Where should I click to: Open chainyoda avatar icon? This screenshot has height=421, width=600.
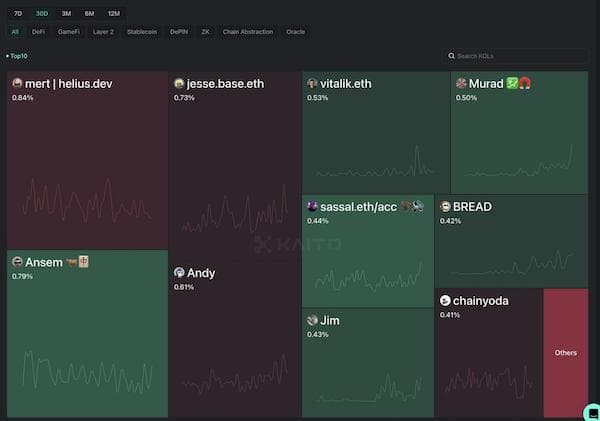tap(445, 300)
